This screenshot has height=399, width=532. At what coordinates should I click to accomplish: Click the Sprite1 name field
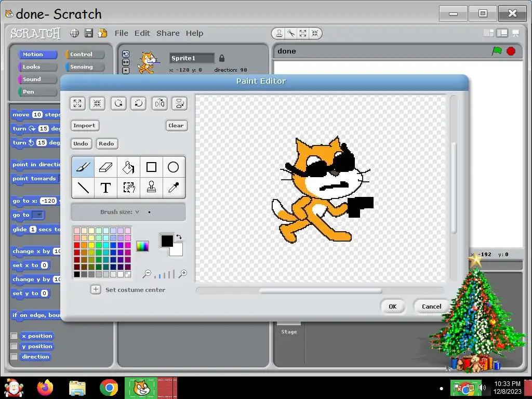(192, 58)
